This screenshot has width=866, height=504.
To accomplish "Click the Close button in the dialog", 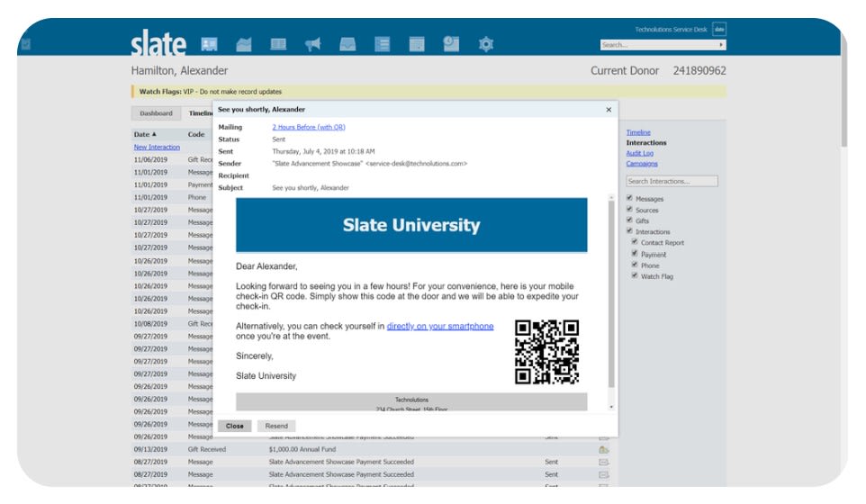I will point(235,427).
